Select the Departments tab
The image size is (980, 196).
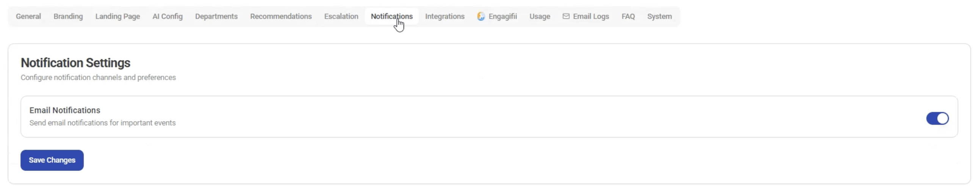pyautogui.click(x=216, y=16)
